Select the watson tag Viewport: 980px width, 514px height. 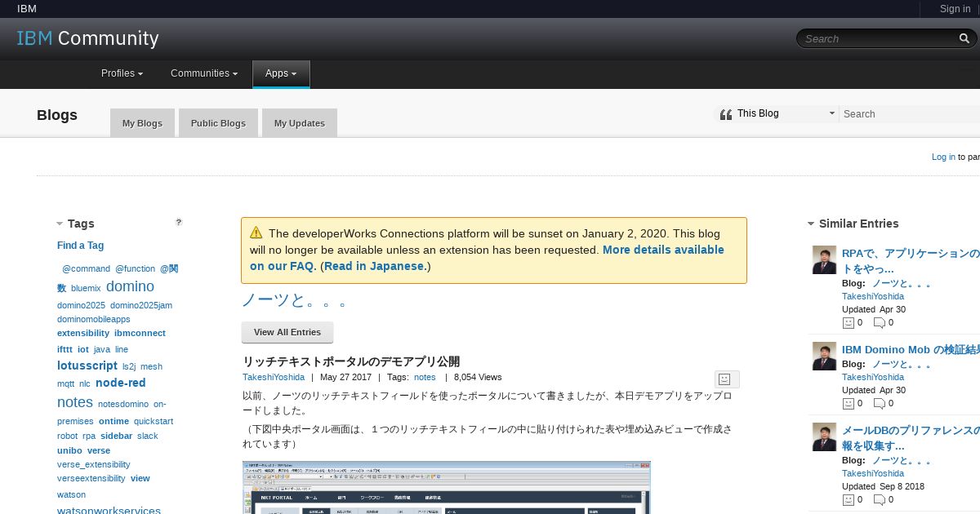[x=71, y=494]
